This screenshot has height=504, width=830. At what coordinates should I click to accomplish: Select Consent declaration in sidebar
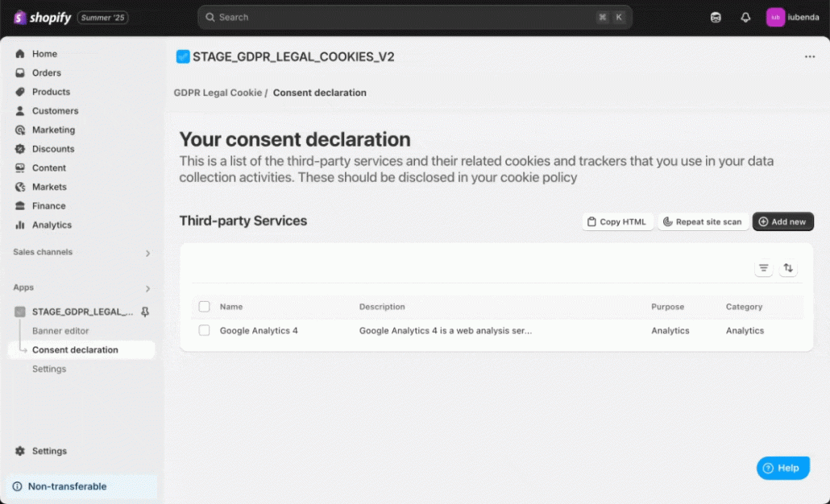[81, 349]
